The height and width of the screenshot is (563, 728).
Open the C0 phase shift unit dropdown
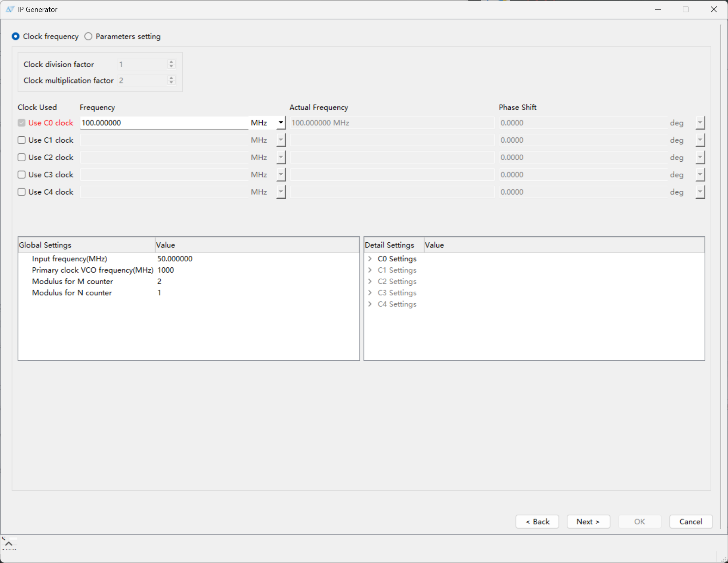click(700, 123)
